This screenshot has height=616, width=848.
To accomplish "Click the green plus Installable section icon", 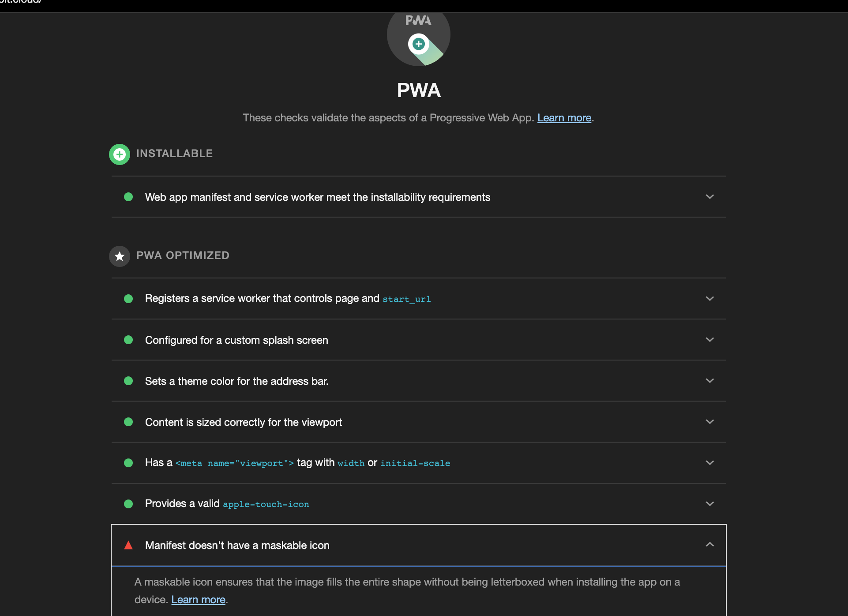I will click(x=119, y=154).
